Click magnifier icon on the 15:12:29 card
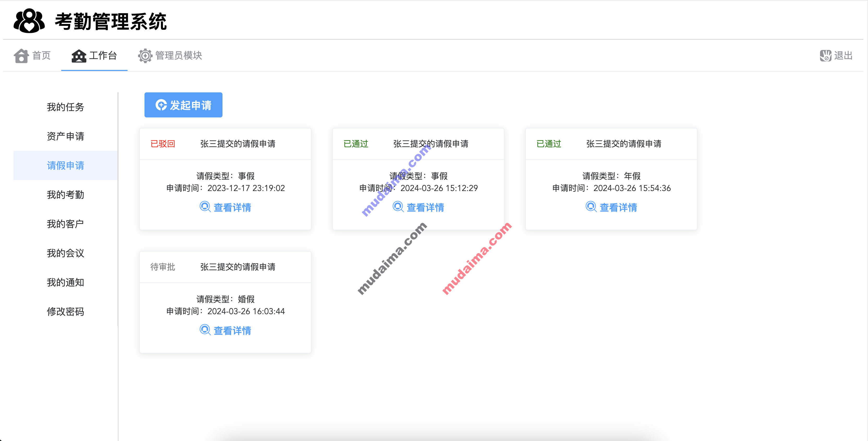Viewport: 868px width, 441px height. [398, 207]
